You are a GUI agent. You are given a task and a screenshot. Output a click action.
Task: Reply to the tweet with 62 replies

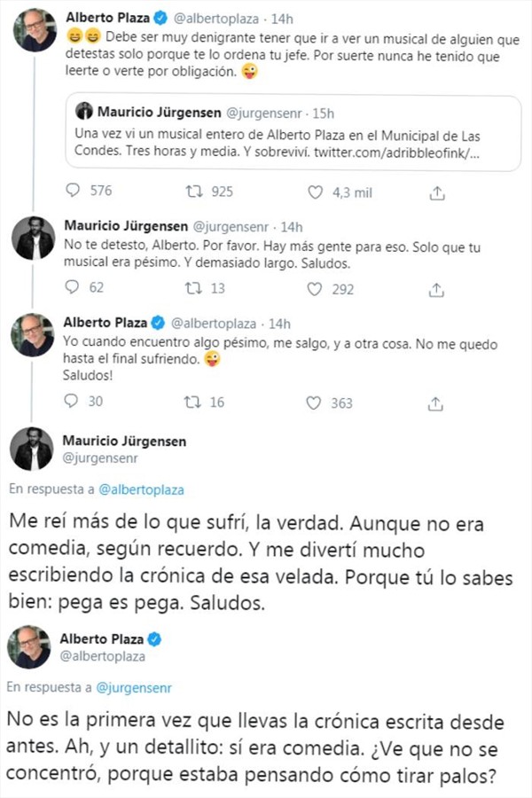(x=74, y=288)
